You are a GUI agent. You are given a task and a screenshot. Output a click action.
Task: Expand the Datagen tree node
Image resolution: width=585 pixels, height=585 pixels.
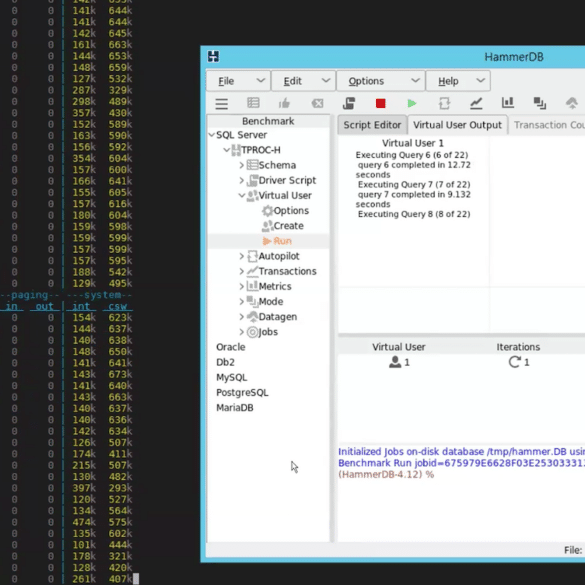coord(241,317)
